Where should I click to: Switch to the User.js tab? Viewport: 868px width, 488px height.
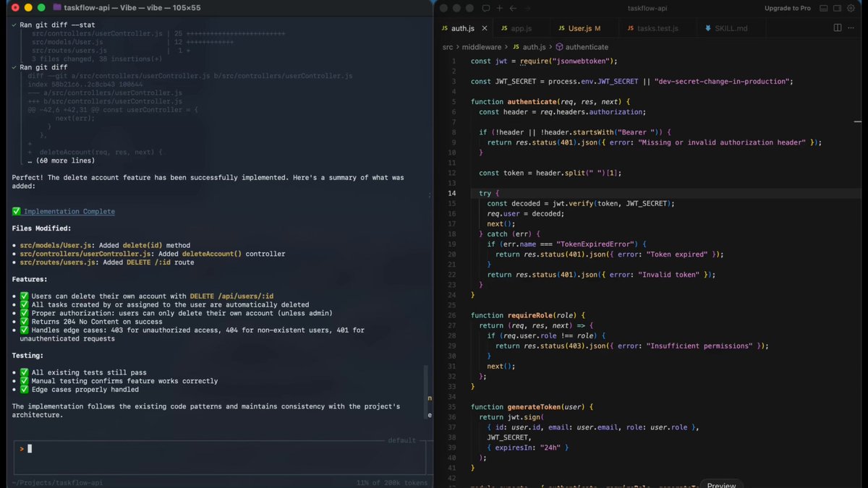tap(579, 28)
